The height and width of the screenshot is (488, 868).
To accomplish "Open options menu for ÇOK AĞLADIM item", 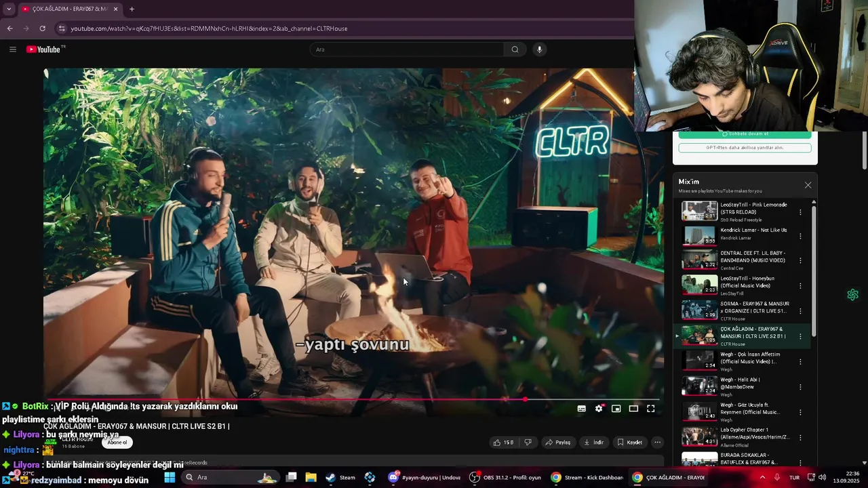I will [x=800, y=336].
